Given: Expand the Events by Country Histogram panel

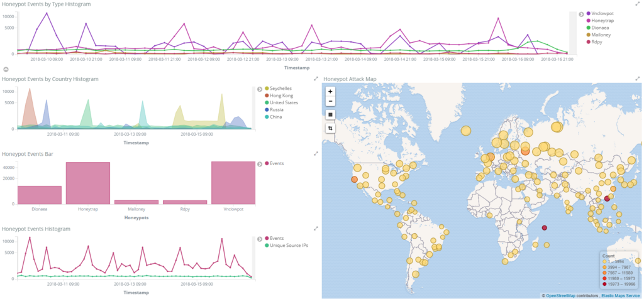Looking at the screenshot, I should 316,79.
